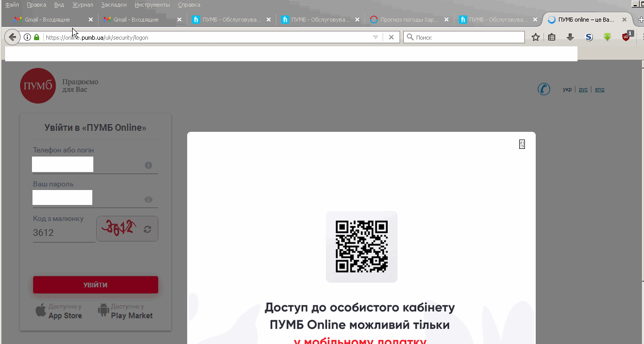The image size is (644, 344).
Task: Bookmark this page with the star icon
Action: coord(536,37)
